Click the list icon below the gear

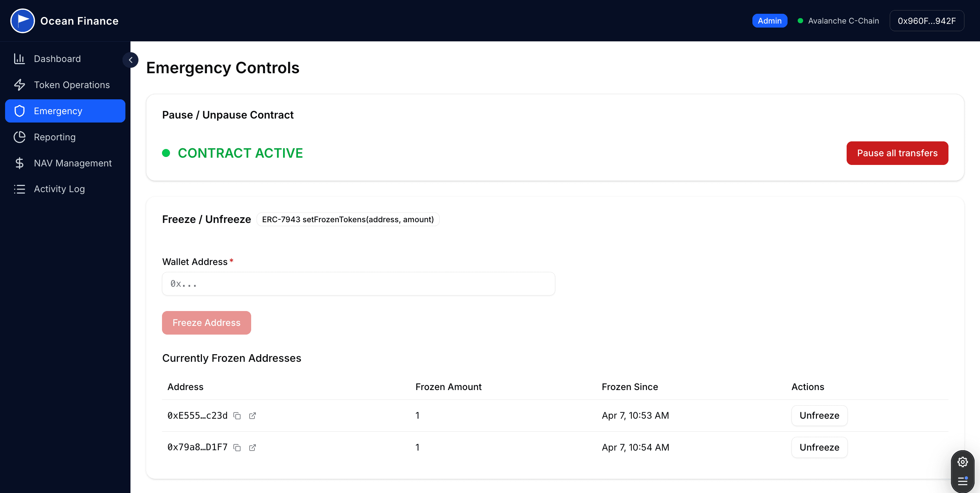point(963,481)
